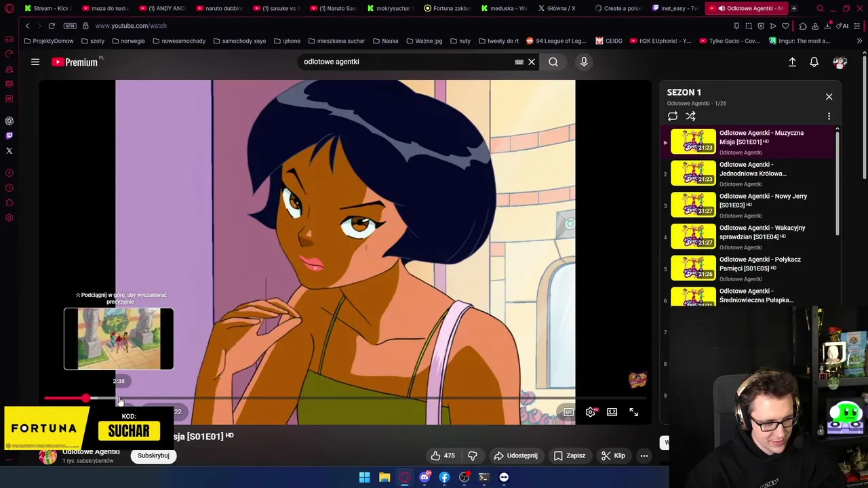Screen dimensions: 868x488
Task: Open a new browser tab with plus
Action: coord(793,8)
